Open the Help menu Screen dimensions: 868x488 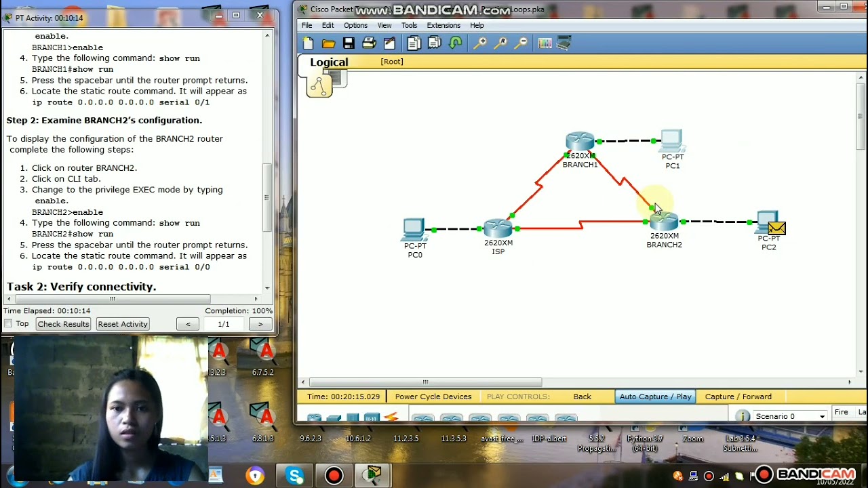tap(477, 25)
